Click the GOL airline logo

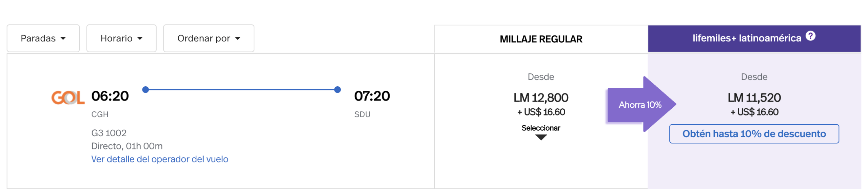67,97
